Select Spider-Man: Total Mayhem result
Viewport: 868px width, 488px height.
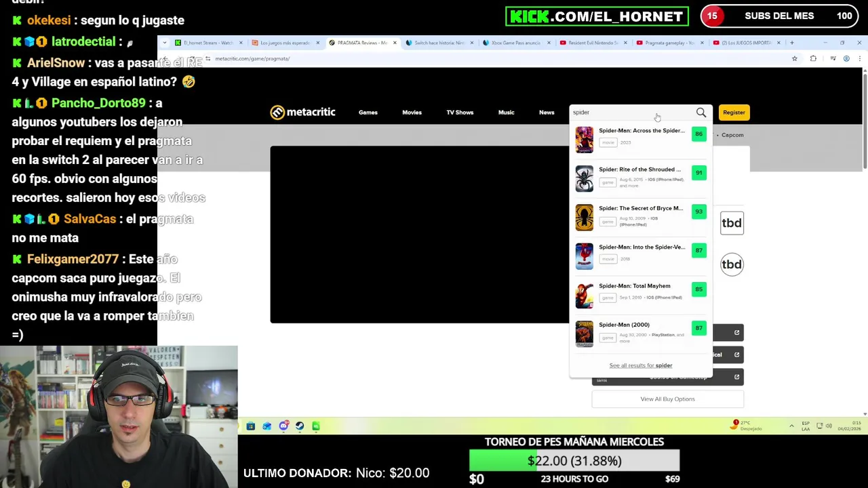[641, 294]
